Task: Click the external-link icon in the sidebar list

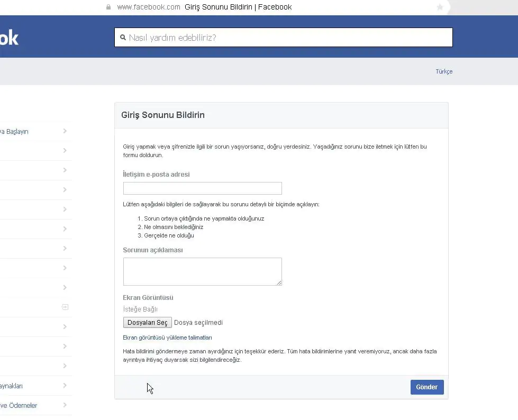Action: (x=65, y=307)
